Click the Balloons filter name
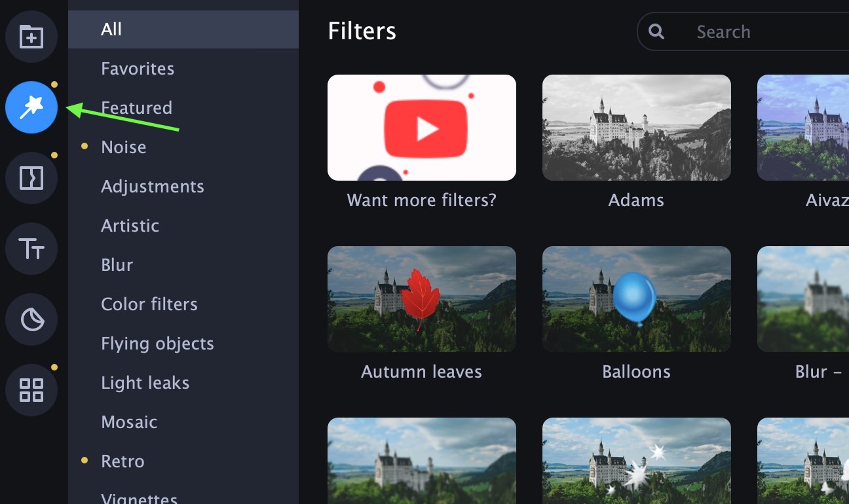The width and height of the screenshot is (849, 504). pyautogui.click(x=637, y=372)
